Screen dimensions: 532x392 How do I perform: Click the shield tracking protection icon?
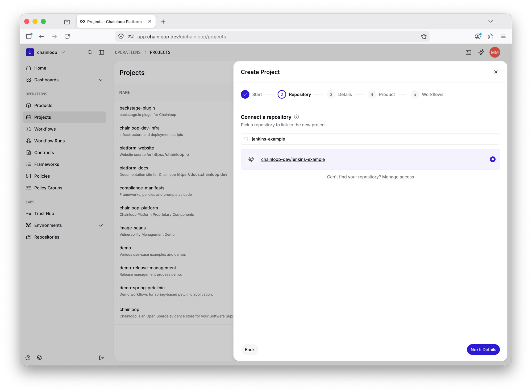(x=121, y=36)
